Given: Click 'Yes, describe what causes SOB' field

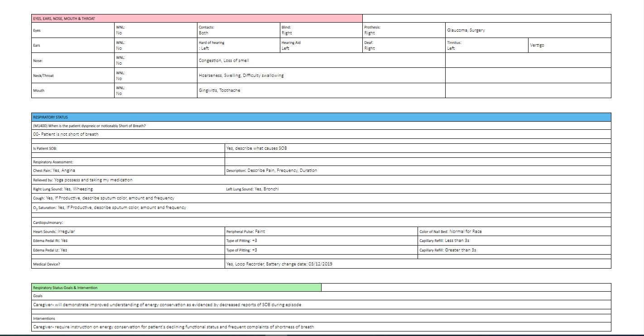Looking at the screenshot, I should pos(256,148).
